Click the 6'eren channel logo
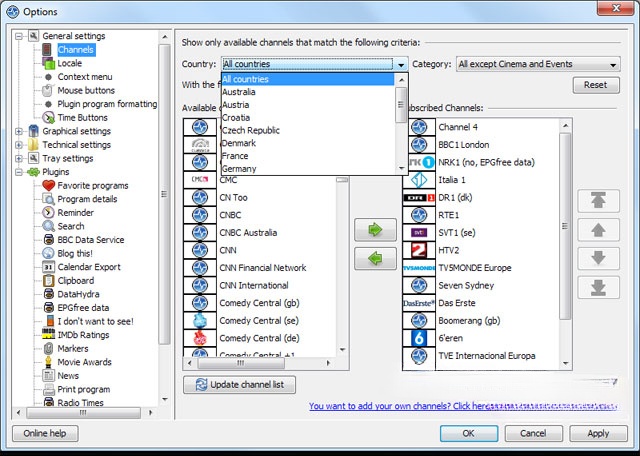 [419, 338]
